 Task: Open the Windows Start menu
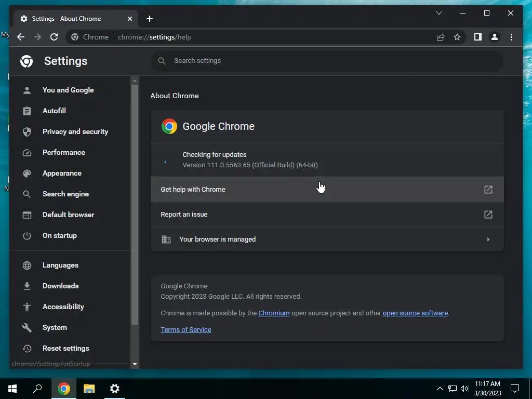point(12,389)
